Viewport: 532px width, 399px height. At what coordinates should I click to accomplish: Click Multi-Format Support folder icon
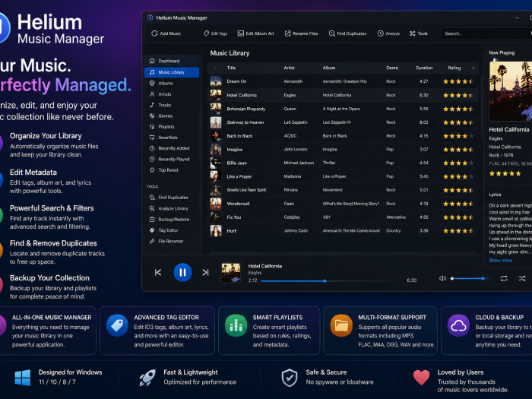coord(341,325)
